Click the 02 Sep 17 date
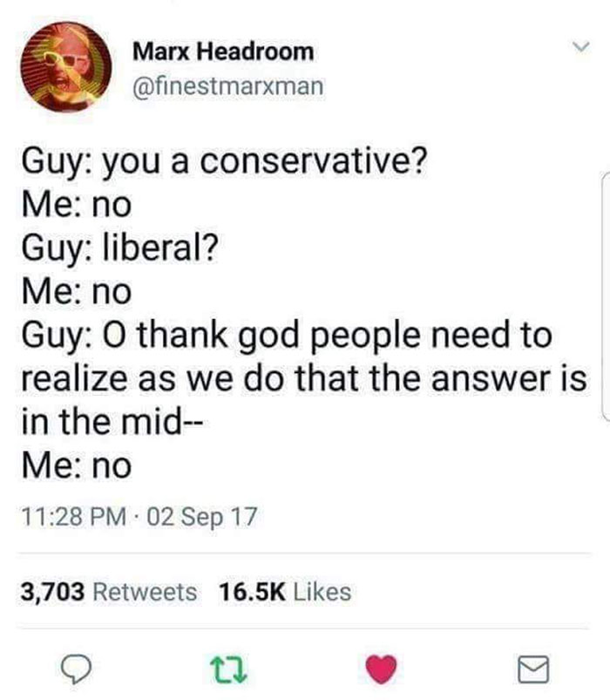The width and height of the screenshot is (610, 700). 201,517
